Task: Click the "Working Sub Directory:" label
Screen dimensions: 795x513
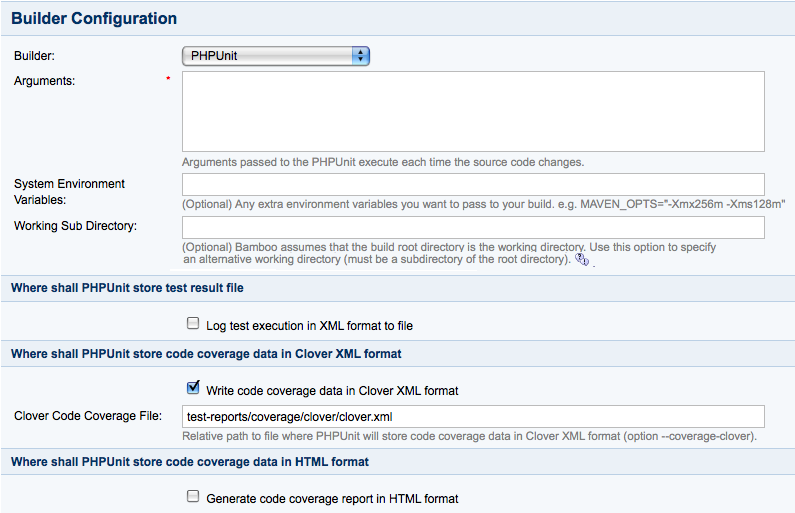Action: pos(76,226)
